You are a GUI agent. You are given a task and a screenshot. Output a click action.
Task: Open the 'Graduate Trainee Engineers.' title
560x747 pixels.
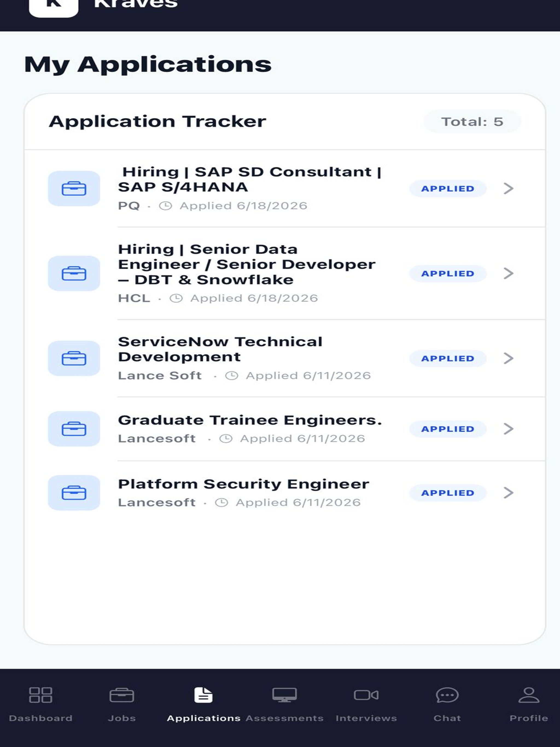click(250, 420)
